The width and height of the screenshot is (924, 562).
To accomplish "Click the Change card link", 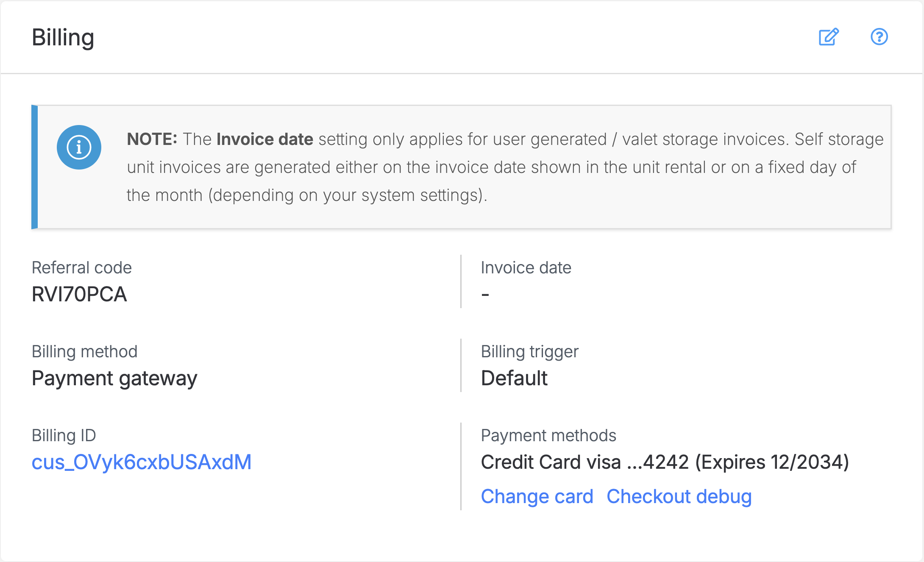I will (x=537, y=496).
